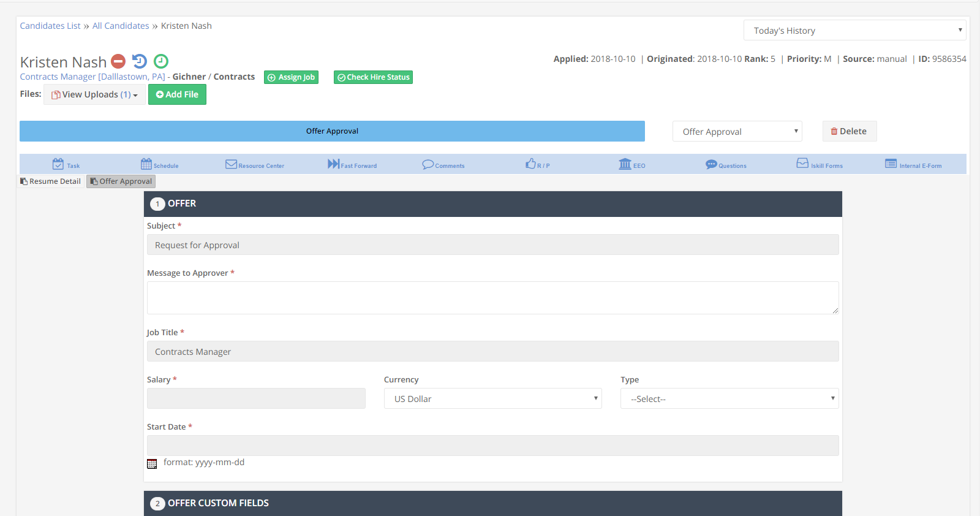The width and height of the screenshot is (980, 516).
Task: Click the Delete button
Action: [x=849, y=131]
